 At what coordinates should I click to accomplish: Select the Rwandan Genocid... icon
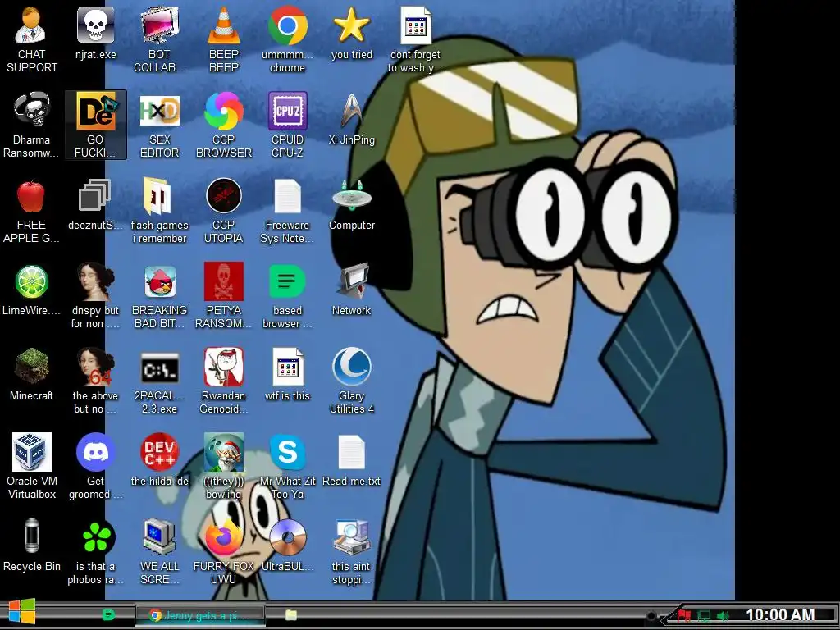[223, 381]
